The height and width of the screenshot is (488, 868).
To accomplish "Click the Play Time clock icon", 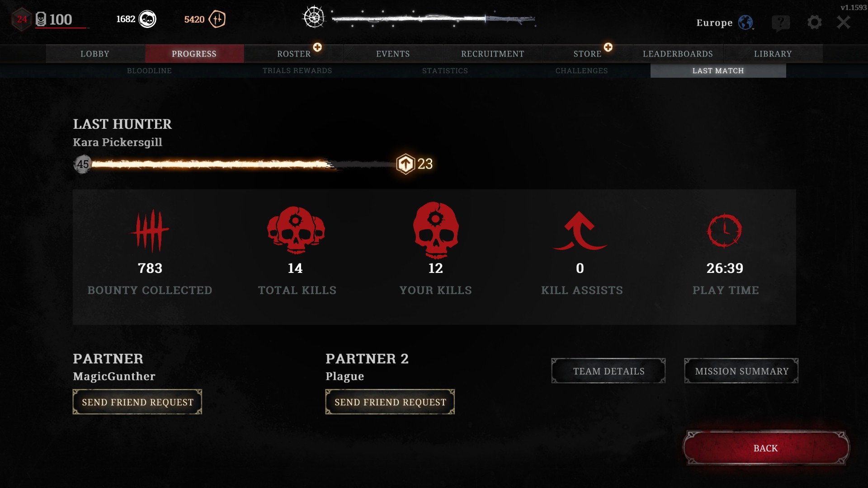I will point(725,230).
